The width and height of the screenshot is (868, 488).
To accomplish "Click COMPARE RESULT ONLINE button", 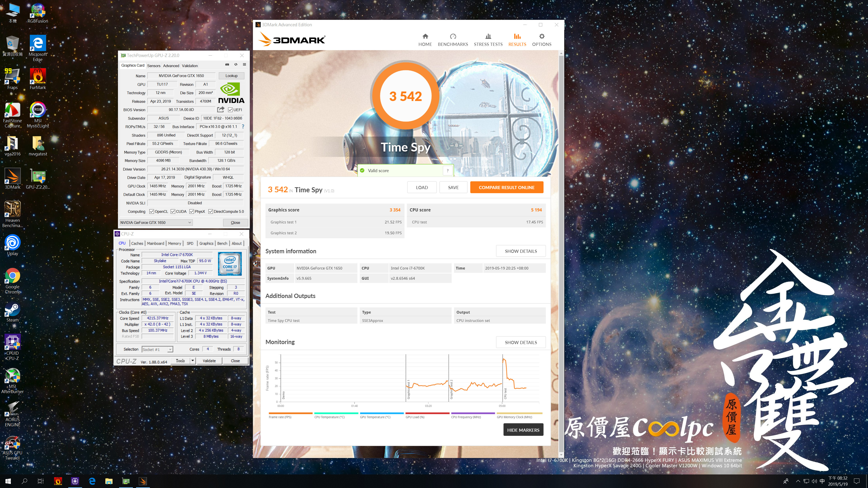I will coord(506,188).
